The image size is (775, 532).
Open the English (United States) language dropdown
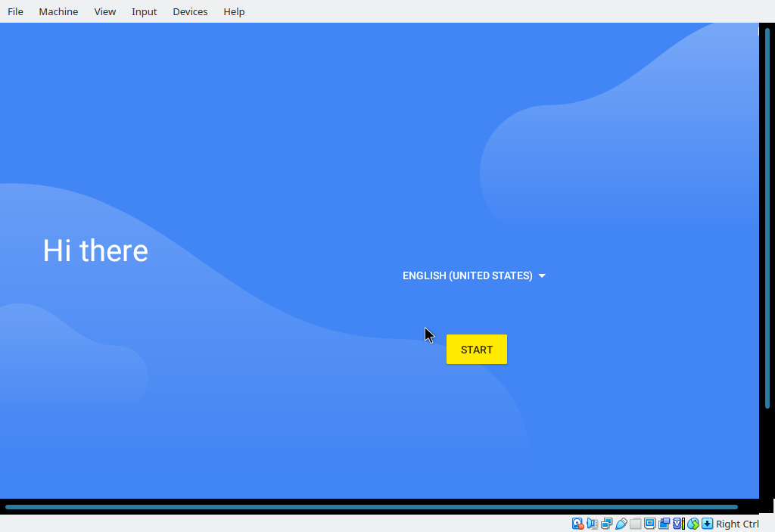[474, 276]
